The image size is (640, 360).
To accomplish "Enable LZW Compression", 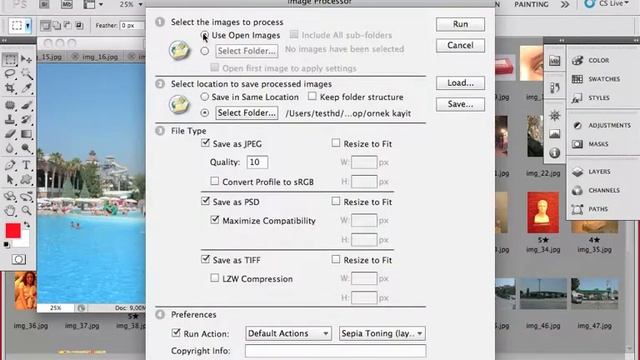I will click(x=215, y=278).
